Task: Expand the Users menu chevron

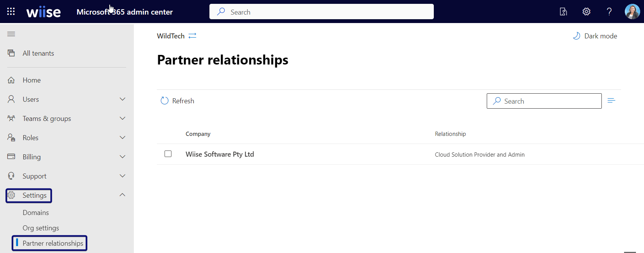Action: tap(122, 99)
